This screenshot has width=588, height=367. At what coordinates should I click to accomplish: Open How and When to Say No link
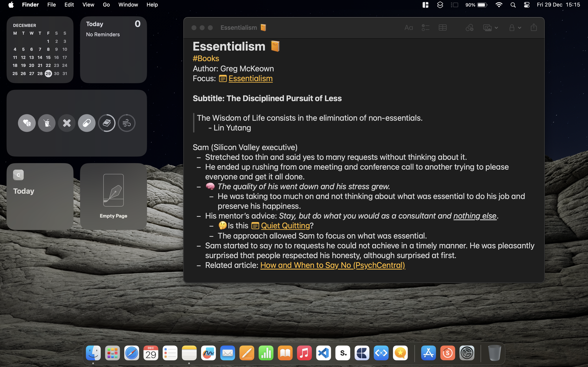(x=332, y=265)
